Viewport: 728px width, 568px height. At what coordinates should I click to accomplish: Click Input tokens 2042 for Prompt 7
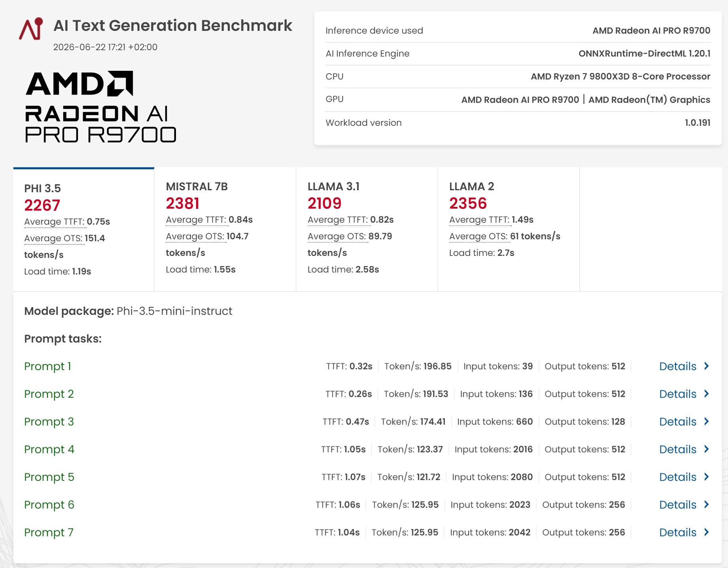pyautogui.click(x=490, y=532)
